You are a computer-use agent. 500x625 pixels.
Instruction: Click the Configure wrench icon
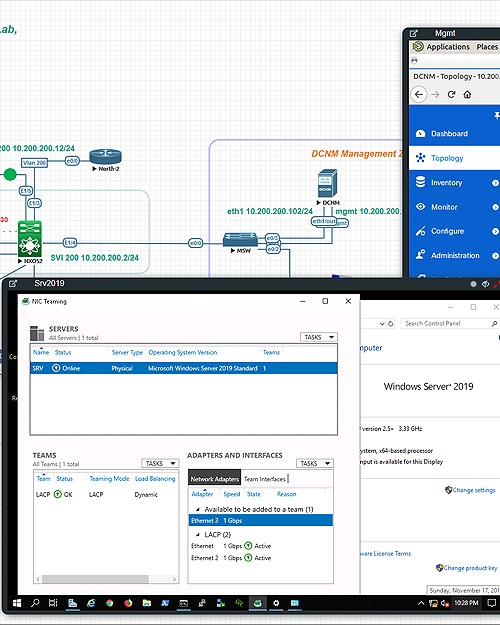[420, 231]
